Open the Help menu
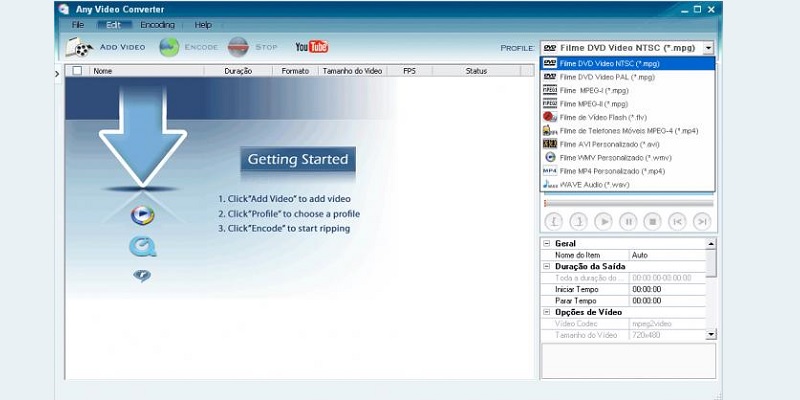This screenshot has height=400, width=800. 203,24
